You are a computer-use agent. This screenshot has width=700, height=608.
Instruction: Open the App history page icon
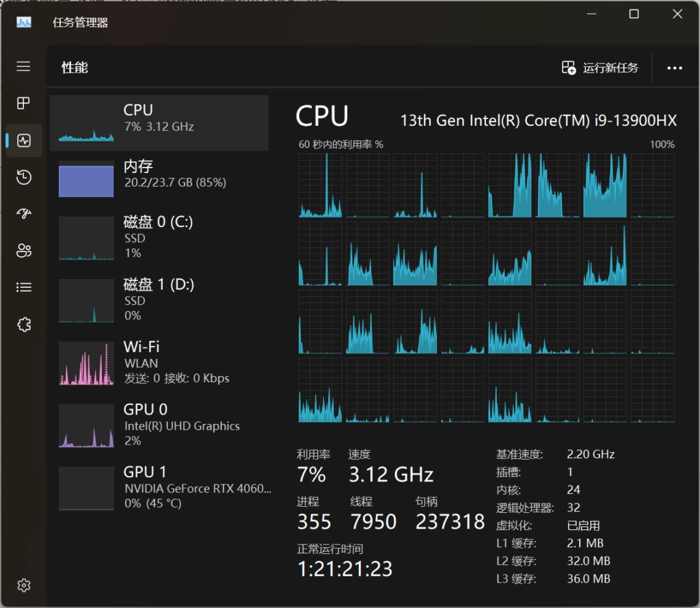click(x=24, y=178)
